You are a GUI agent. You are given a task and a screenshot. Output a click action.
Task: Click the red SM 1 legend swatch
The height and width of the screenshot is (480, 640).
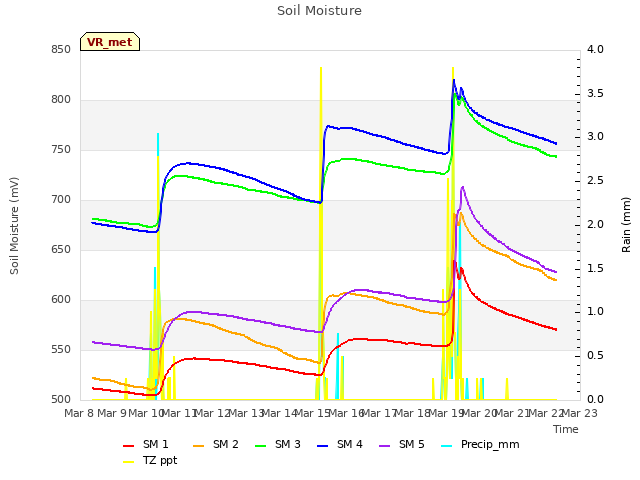(x=129, y=446)
